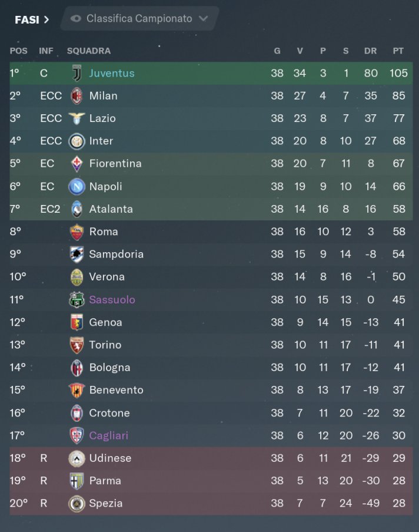Select the Udinese relegation row
This screenshot has height=532, width=419.
(x=211, y=458)
